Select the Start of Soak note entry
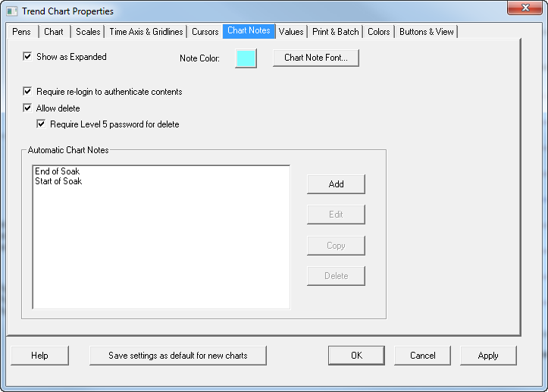548x392 pixels. click(x=58, y=182)
